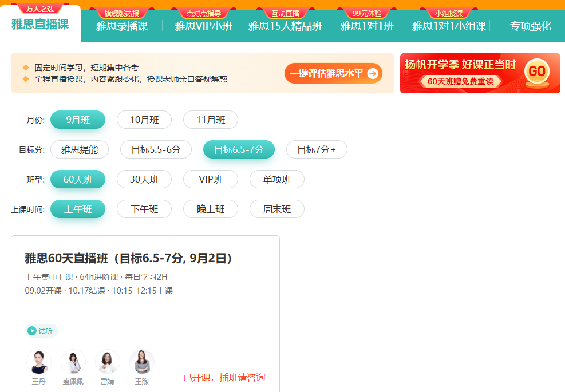The height and width of the screenshot is (392, 565).
Task: Click 已开课，插班请咨询 link
Action: (x=224, y=377)
